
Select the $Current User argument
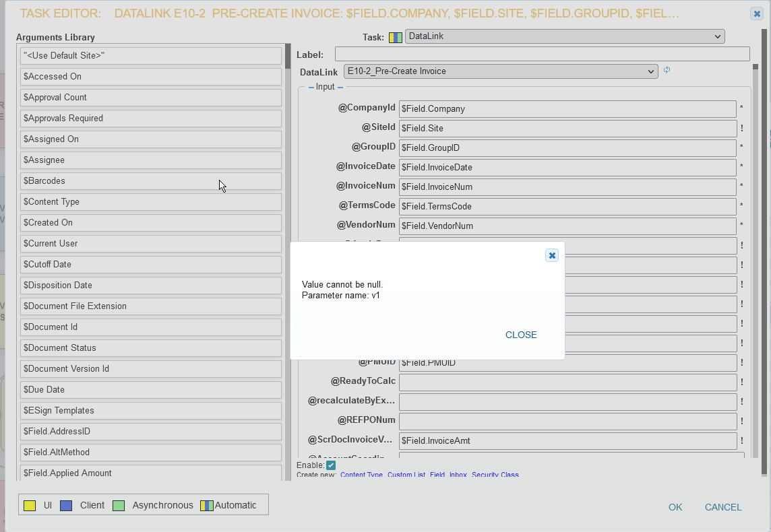151,244
